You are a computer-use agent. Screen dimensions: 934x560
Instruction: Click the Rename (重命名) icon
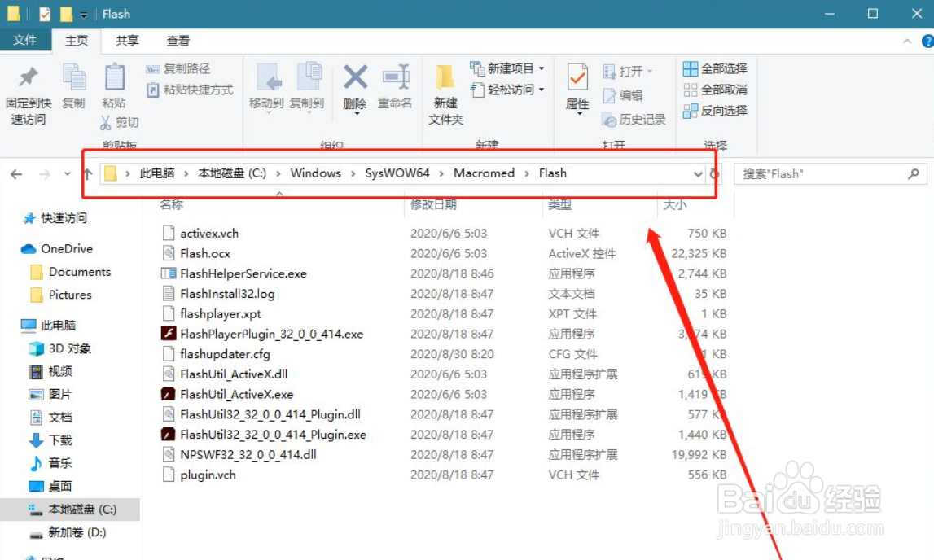pos(396,77)
